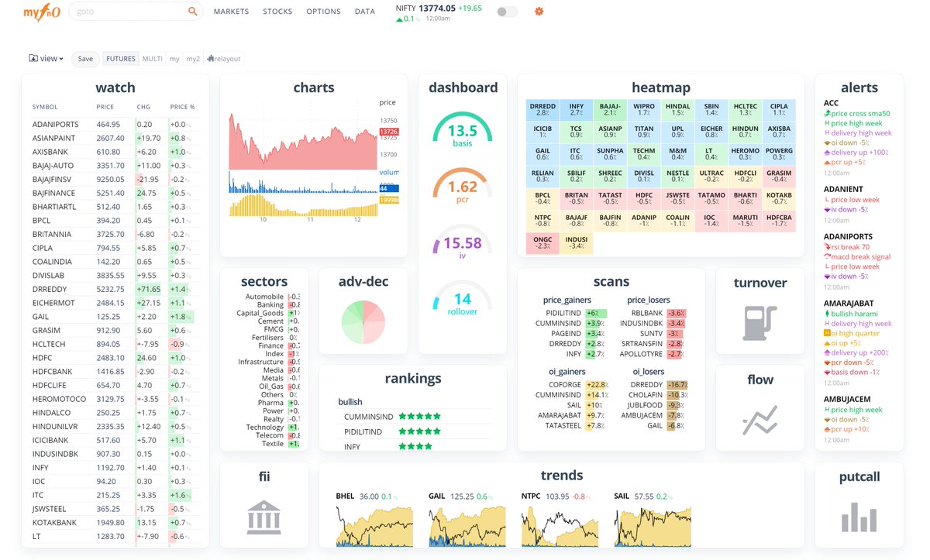The width and height of the screenshot is (930, 560).
Task: Click PIDILITIND in price_gainers scan
Action: (x=563, y=313)
